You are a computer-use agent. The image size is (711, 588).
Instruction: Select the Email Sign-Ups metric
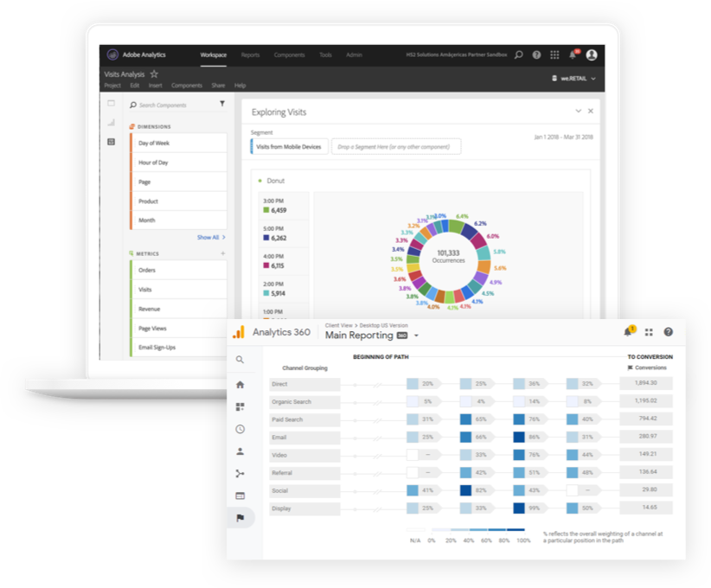coord(179,348)
